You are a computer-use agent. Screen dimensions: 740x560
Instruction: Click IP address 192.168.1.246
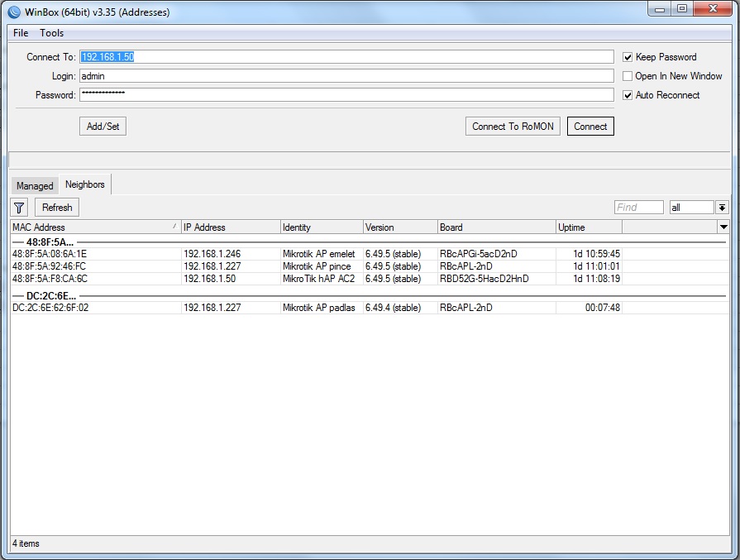212,254
